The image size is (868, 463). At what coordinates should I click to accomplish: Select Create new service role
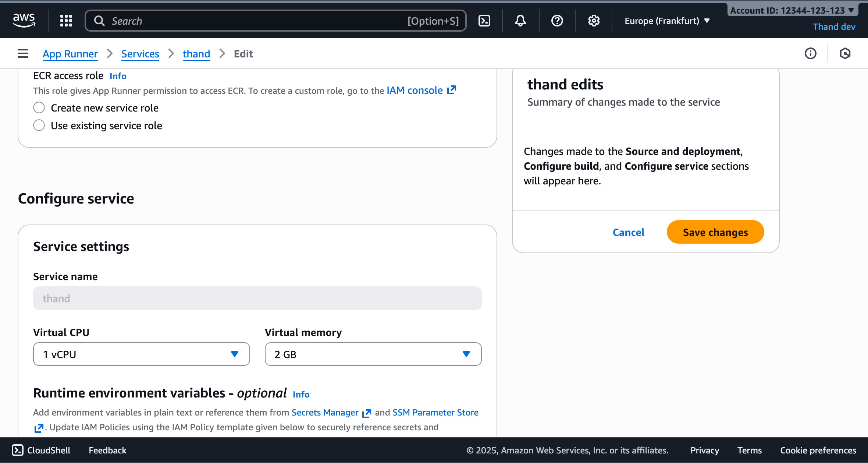[x=39, y=108]
